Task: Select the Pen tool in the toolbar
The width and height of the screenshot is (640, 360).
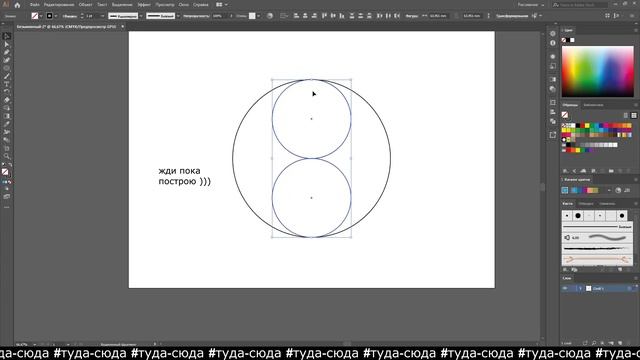Action: (x=7, y=52)
